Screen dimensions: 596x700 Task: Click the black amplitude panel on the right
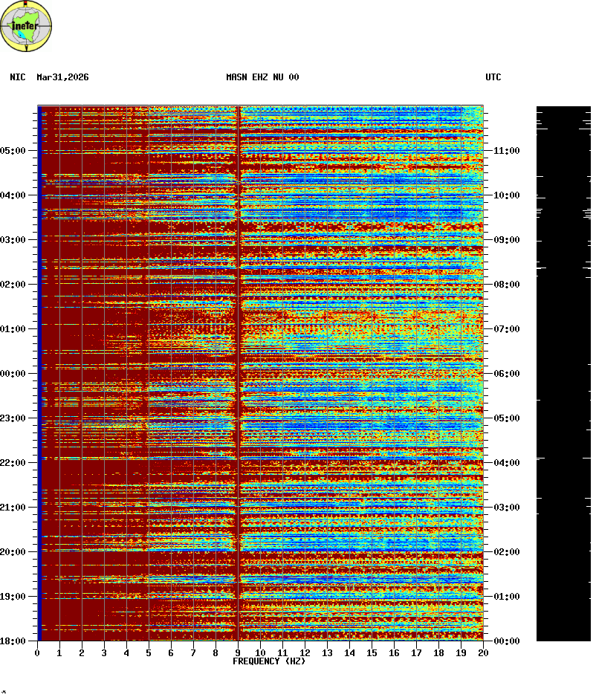(563, 372)
